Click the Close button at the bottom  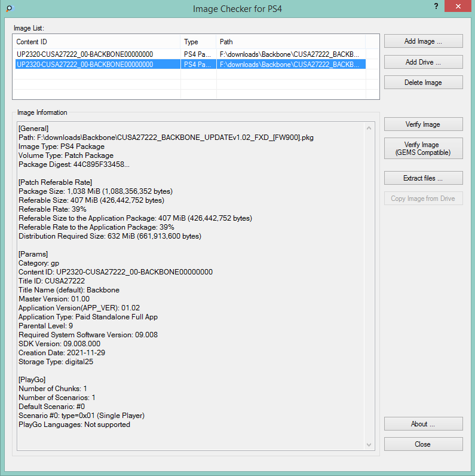click(423, 444)
